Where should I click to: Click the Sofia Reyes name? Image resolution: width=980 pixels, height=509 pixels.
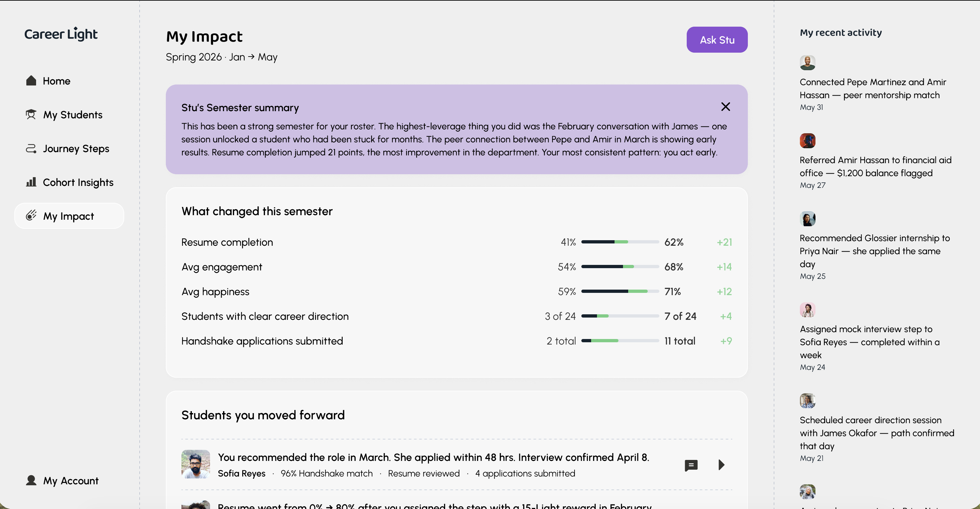point(242,474)
